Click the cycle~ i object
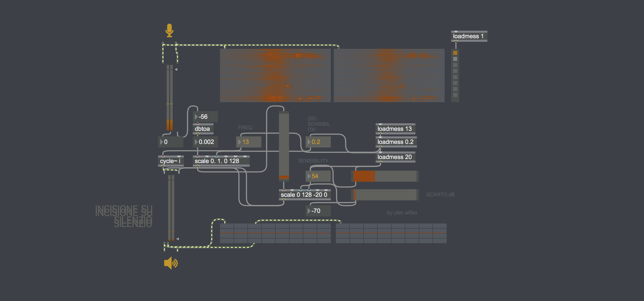This screenshot has height=301, width=644. (x=170, y=161)
